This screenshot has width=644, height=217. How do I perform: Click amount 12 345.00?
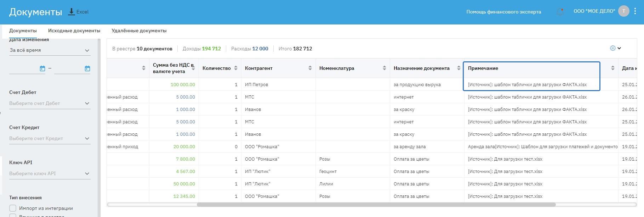tap(184, 196)
